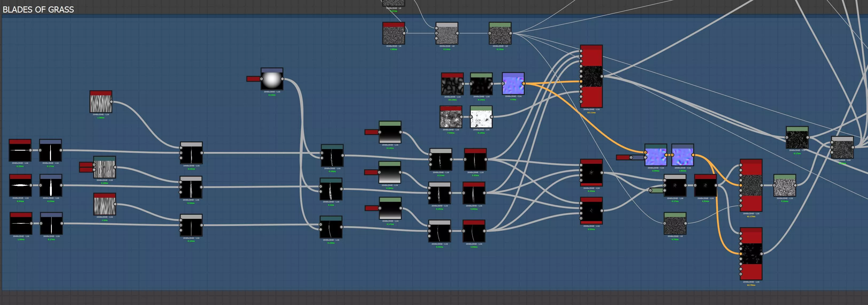
Task: Select the tall red node labeled 61.17ms
Action: (751, 185)
